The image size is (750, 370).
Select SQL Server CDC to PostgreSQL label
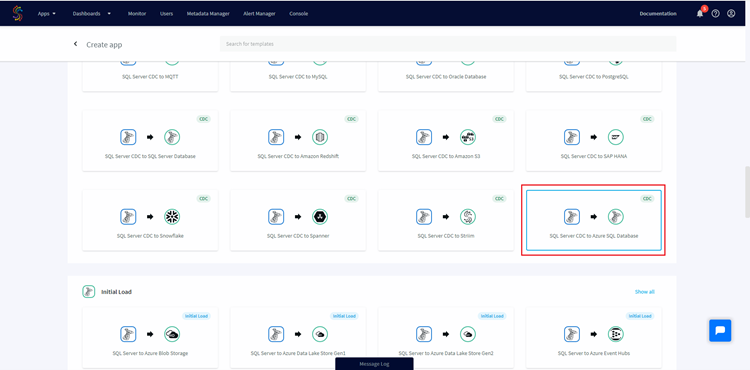tap(594, 76)
